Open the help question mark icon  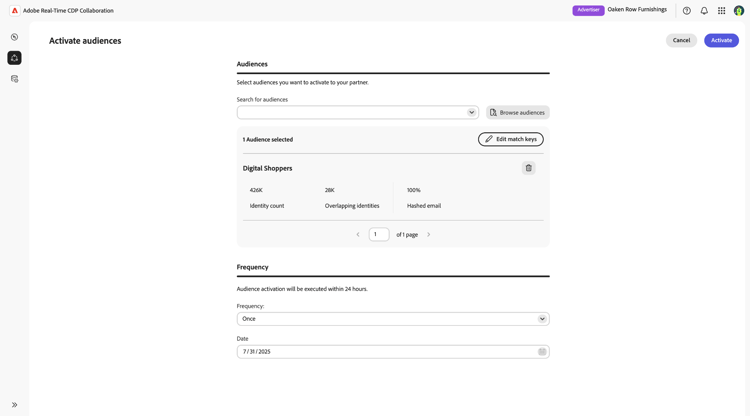(x=686, y=11)
